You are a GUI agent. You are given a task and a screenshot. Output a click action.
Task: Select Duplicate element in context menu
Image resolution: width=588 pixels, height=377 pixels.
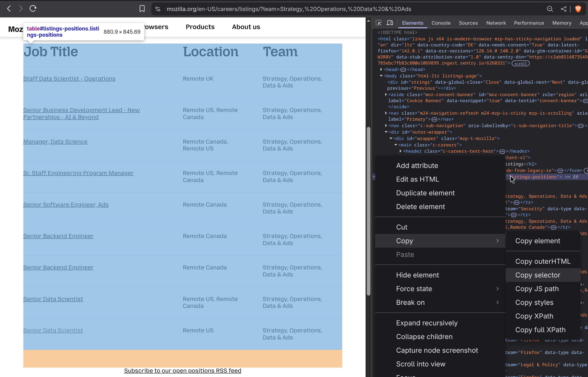[440, 193]
